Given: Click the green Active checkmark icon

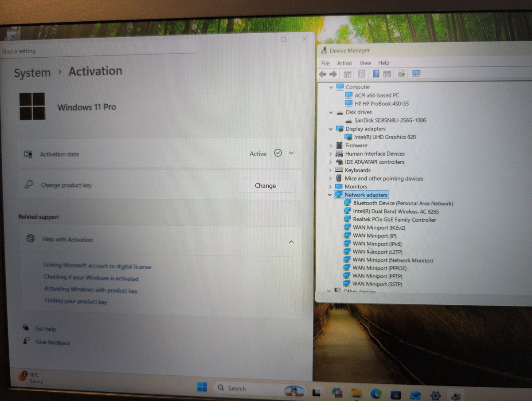Looking at the screenshot, I should point(278,153).
